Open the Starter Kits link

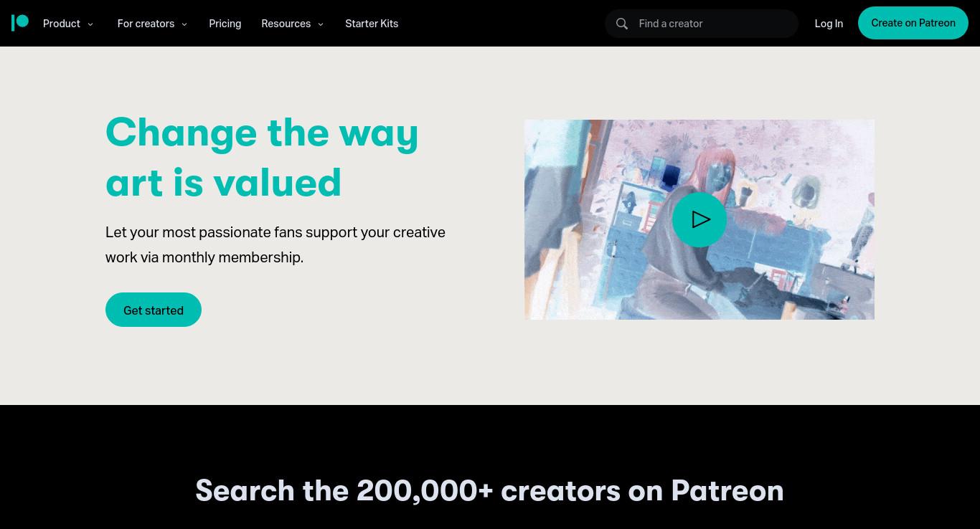(372, 24)
